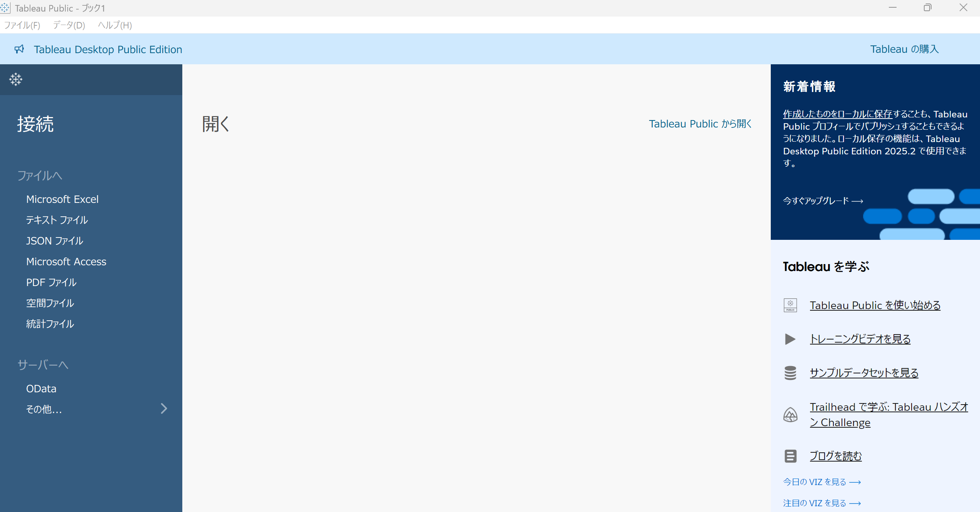Connect to OData server
The width and height of the screenshot is (980, 512).
tap(41, 389)
